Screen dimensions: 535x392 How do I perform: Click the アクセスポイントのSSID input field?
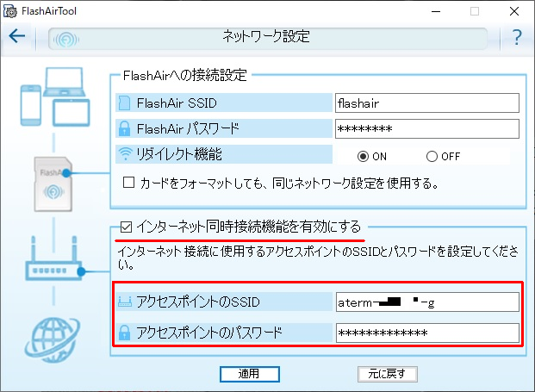click(427, 302)
